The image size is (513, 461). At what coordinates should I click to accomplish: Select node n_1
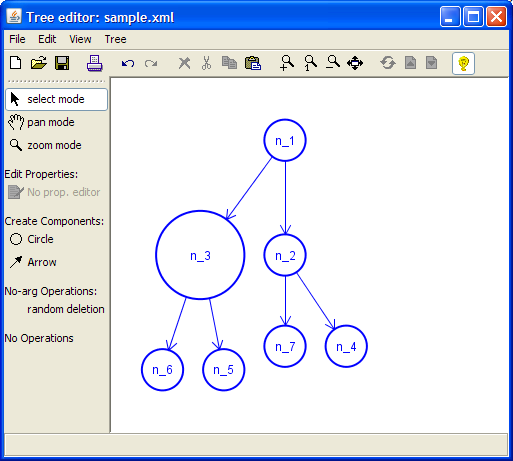coord(285,140)
